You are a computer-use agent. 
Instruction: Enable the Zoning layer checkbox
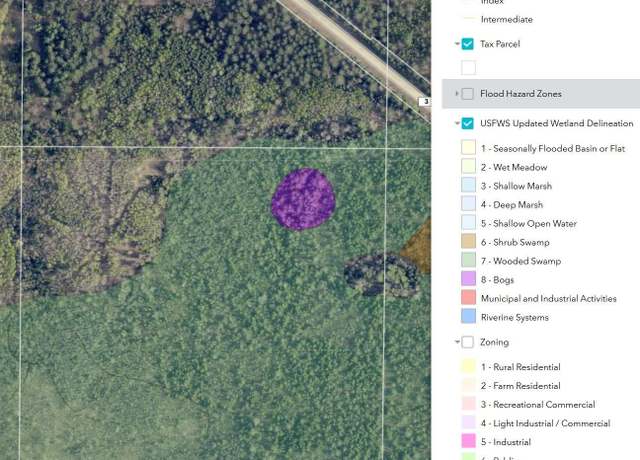point(468,342)
